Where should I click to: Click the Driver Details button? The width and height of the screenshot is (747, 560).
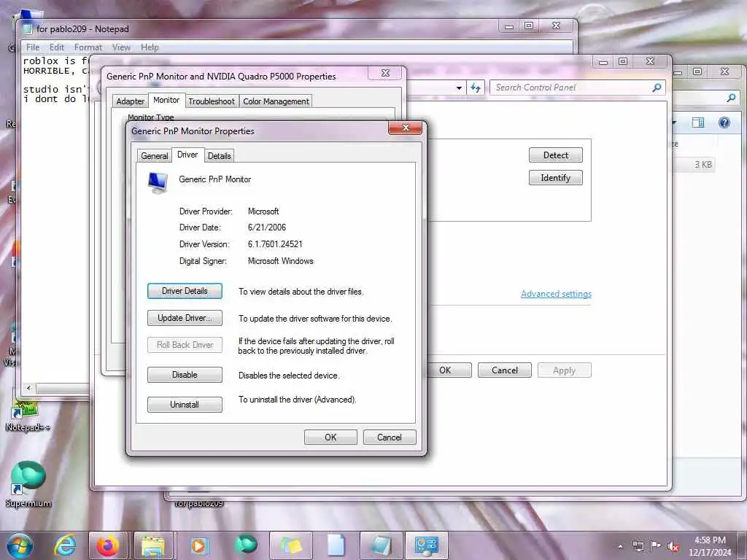185,291
